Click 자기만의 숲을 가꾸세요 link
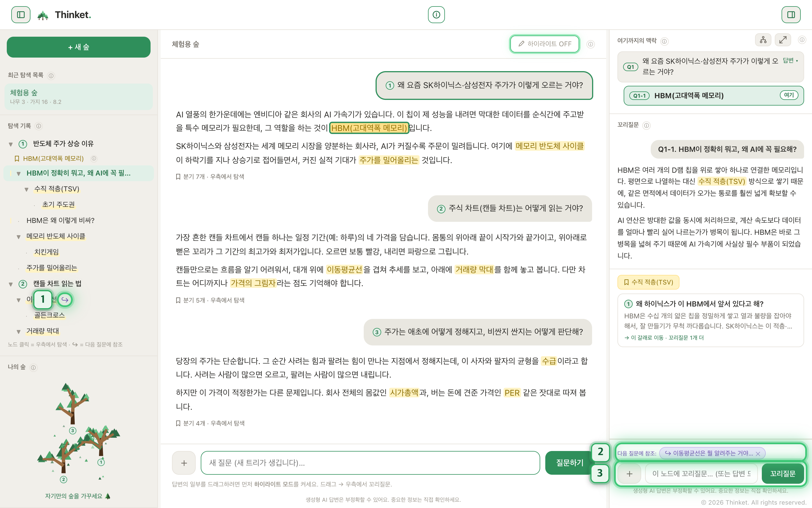This screenshot has width=812, height=508. (x=78, y=496)
